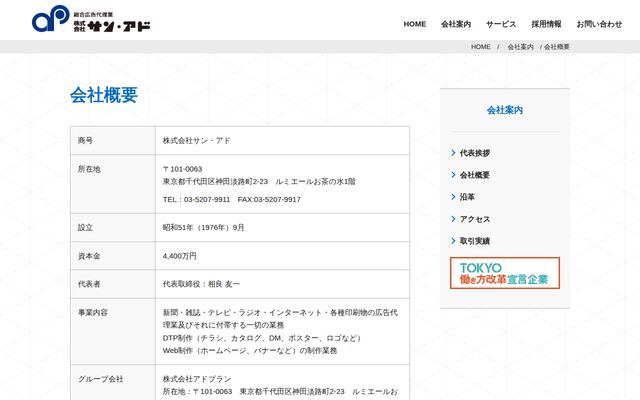Image resolution: width=640 pixels, height=400 pixels.
Task: Open 沿革 in the sidebar
Action: point(467,197)
